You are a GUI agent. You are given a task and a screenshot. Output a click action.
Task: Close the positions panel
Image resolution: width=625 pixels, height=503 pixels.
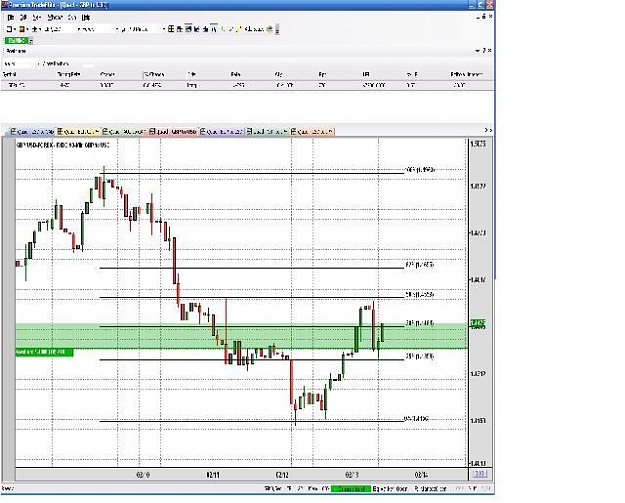(490, 51)
